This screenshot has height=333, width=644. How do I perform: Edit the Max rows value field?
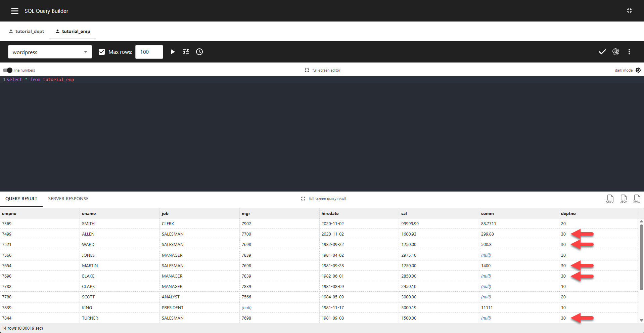click(x=149, y=52)
